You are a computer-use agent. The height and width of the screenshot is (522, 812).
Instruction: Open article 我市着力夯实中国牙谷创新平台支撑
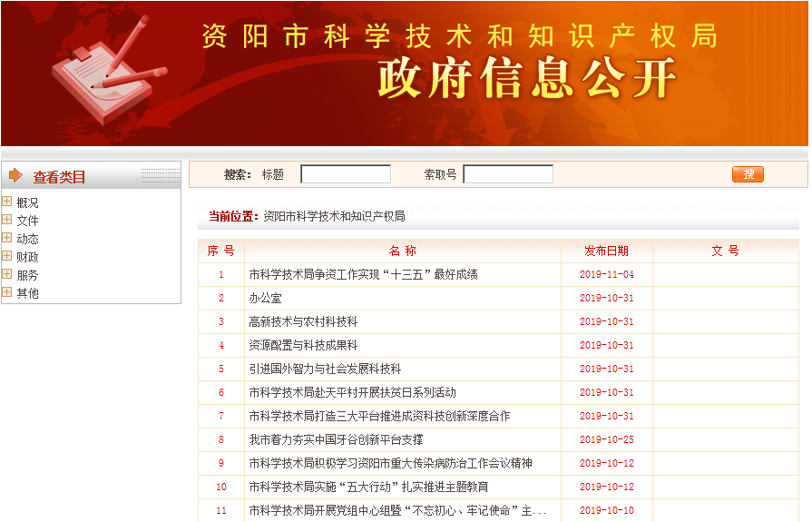[336, 439]
